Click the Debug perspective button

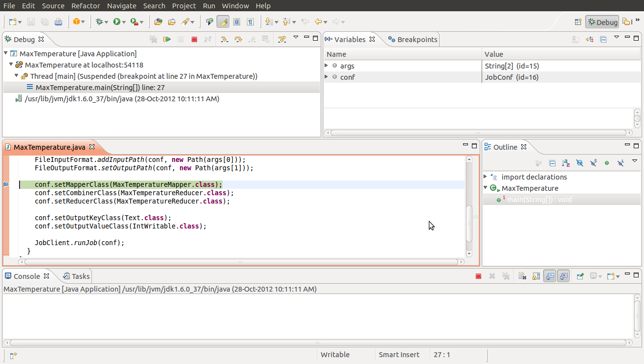(x=602, y=22)
